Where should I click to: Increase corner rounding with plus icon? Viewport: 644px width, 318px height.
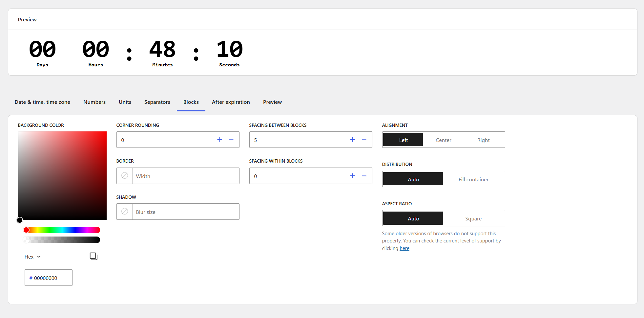(219, 140)
